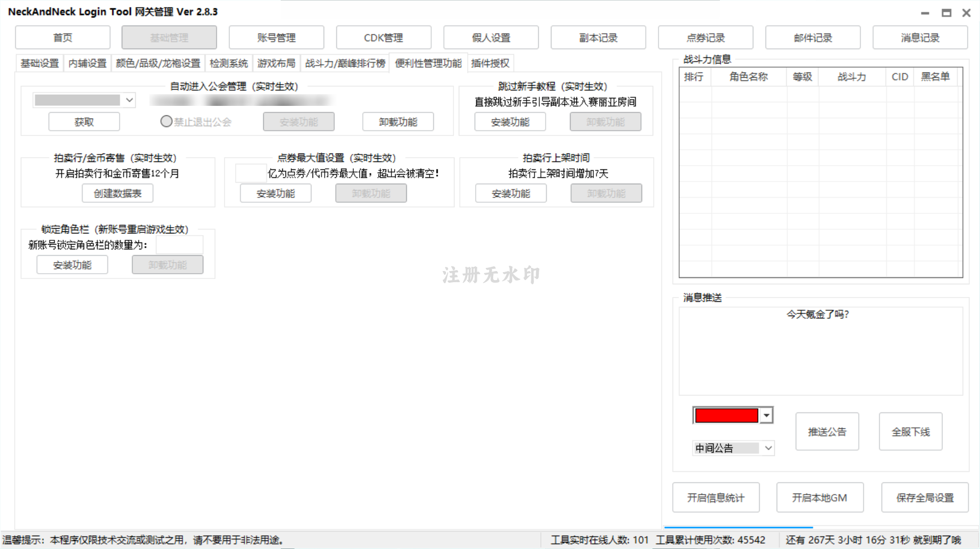
Task: Click the 推送公告 button
Action: [x=827, y=431]
